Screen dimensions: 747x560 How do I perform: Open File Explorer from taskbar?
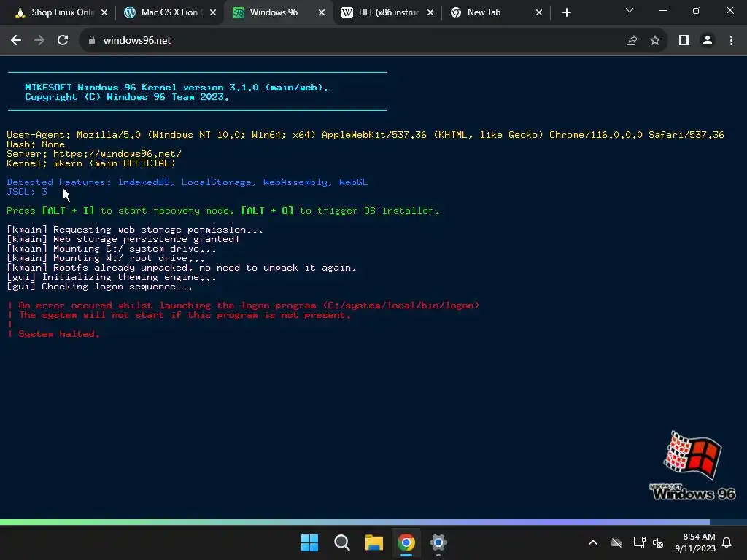pyautogui.click(x=374, y=542)
